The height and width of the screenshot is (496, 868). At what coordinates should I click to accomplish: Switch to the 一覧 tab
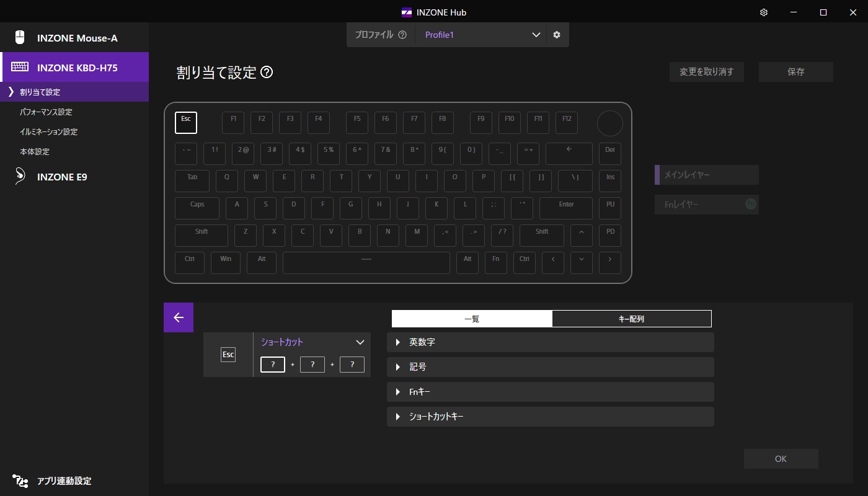coord(472,319)
